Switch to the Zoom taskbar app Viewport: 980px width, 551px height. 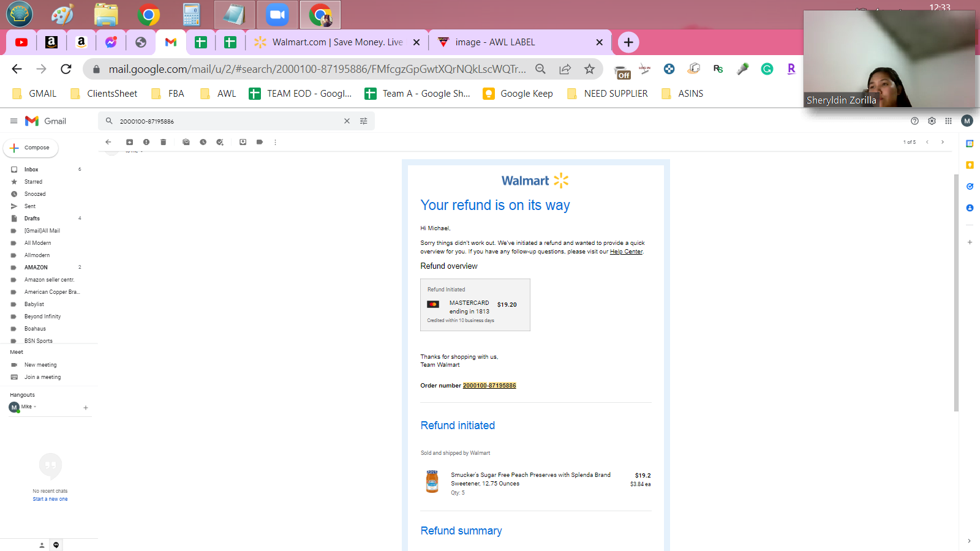[x=277, y=14]
